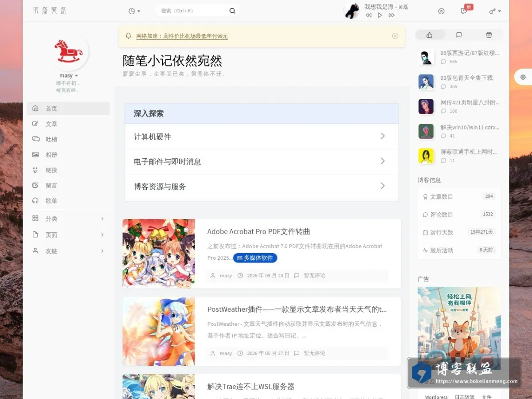Click the 评论数目 1532 stat row
Screen dimensions: 532x399
tap(459, 215)
